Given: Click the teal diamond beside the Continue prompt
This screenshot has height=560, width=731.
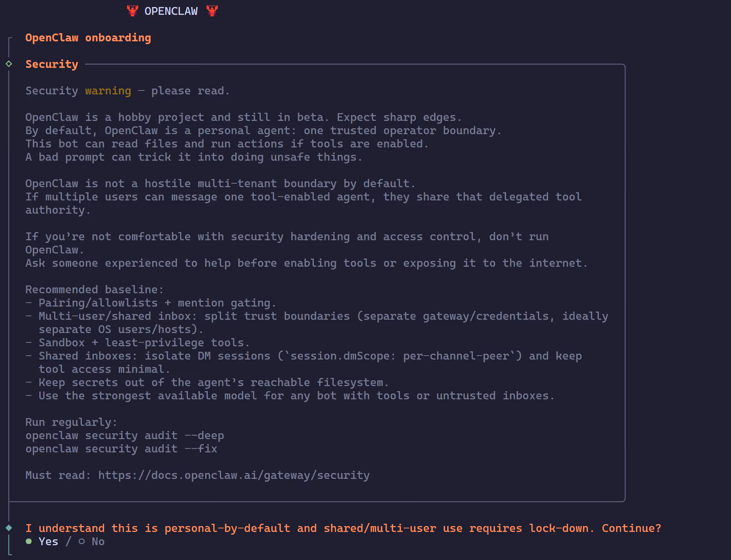Looking at the screenshot, I should pos(9,528).
